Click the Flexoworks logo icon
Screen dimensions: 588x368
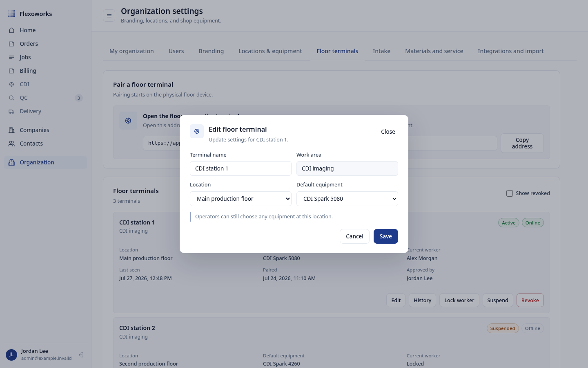(11, 14)
